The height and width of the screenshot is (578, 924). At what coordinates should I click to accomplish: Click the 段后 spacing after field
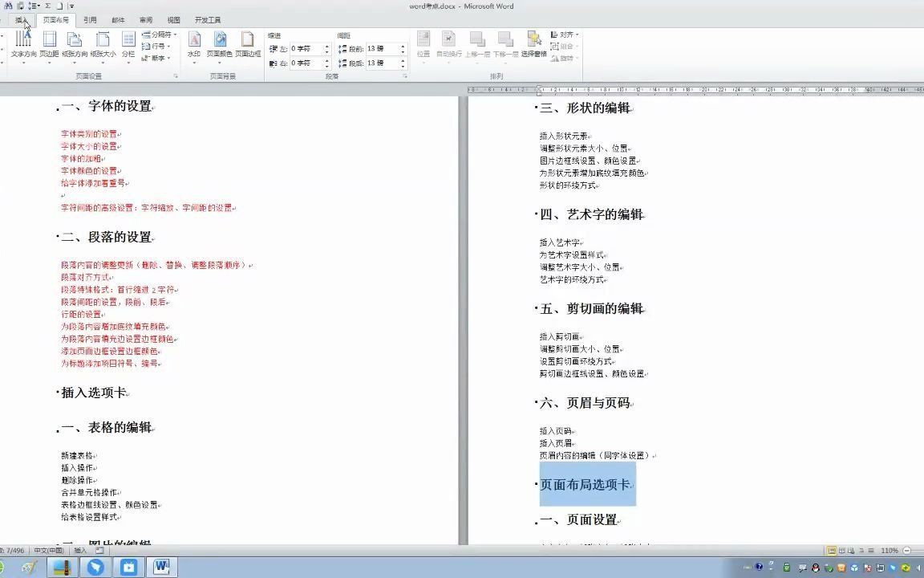point(382,63)
